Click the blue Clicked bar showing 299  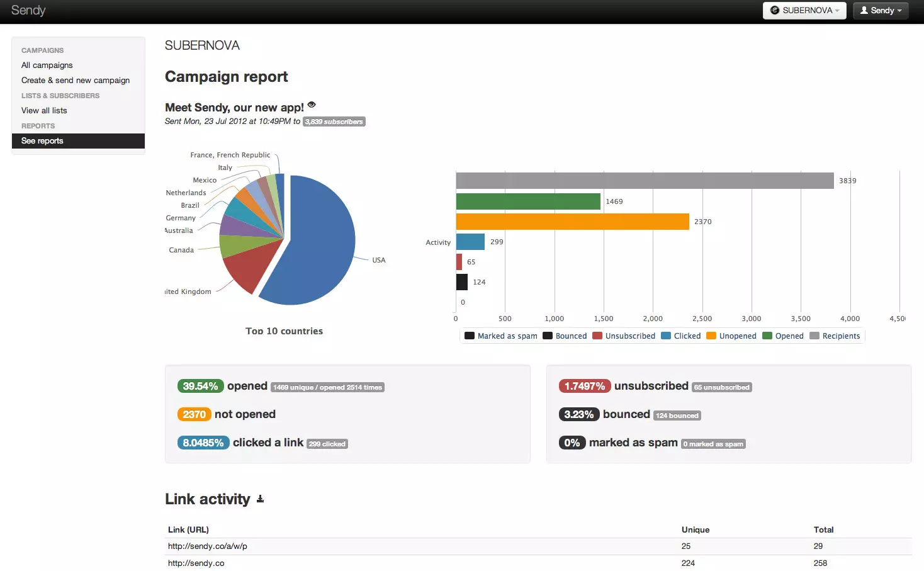tap(471, 242)
